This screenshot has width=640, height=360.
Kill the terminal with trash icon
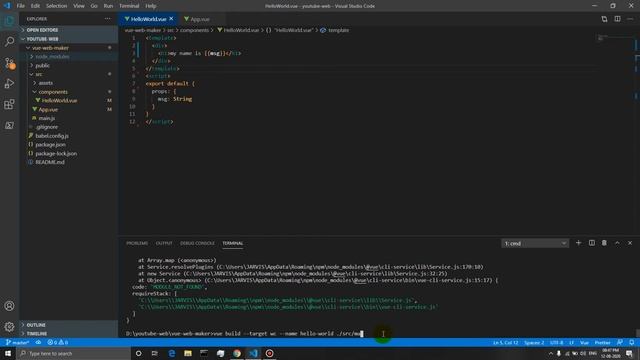(x=604, y=243)
